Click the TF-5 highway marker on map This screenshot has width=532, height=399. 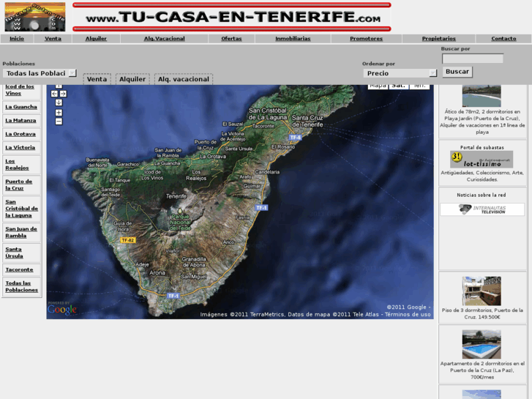point(295,138)
